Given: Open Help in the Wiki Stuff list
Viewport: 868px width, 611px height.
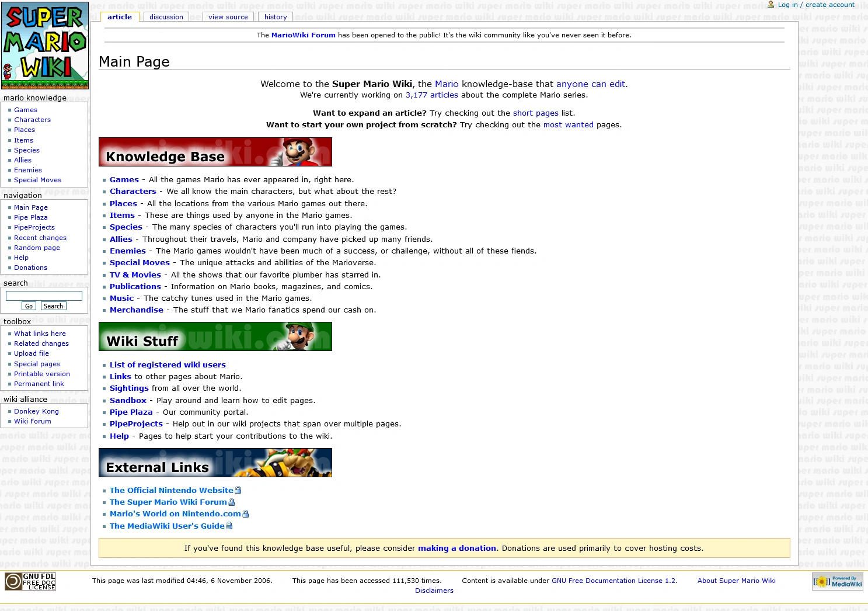Looking at the screenshot, I should click(119, 436).
